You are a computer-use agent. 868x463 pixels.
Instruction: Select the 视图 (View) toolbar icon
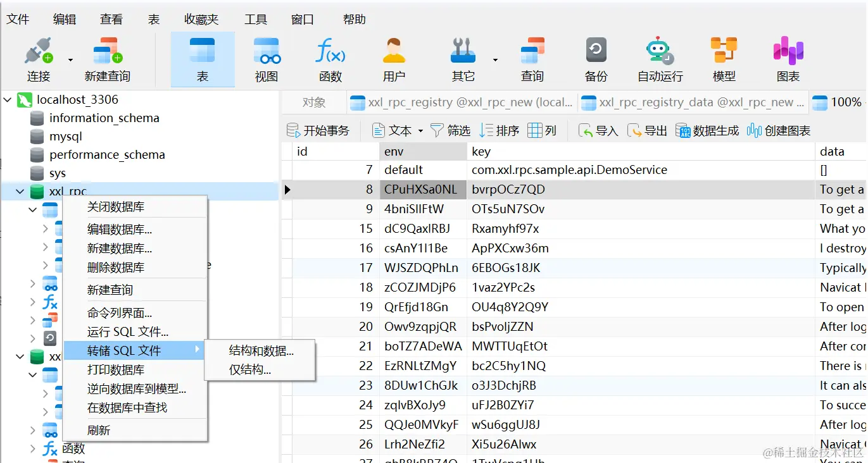tap(267, 59)
